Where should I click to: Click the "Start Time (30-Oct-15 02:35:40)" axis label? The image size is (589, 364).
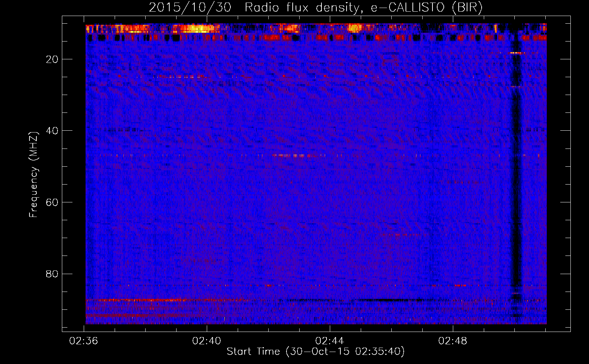pyautogui.click(x=316, y=352)
